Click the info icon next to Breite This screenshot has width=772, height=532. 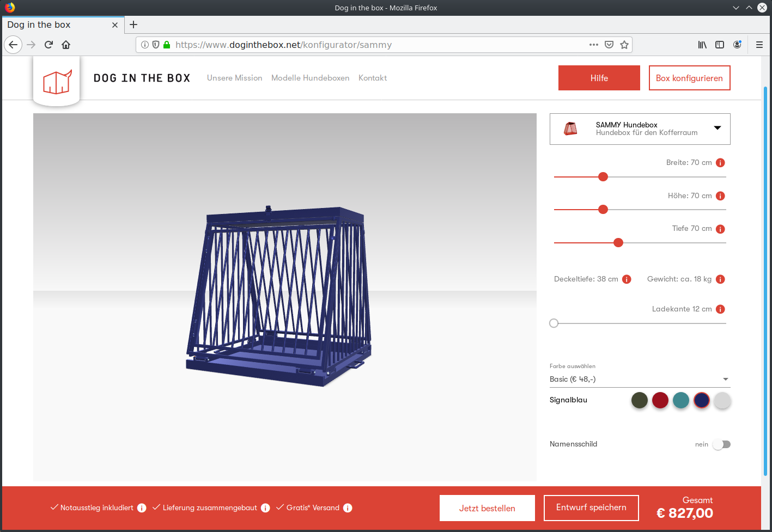720,163
